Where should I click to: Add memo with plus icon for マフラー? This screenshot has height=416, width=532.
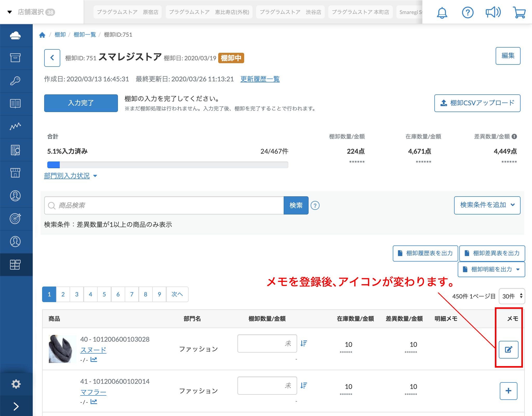pos(508,391)
